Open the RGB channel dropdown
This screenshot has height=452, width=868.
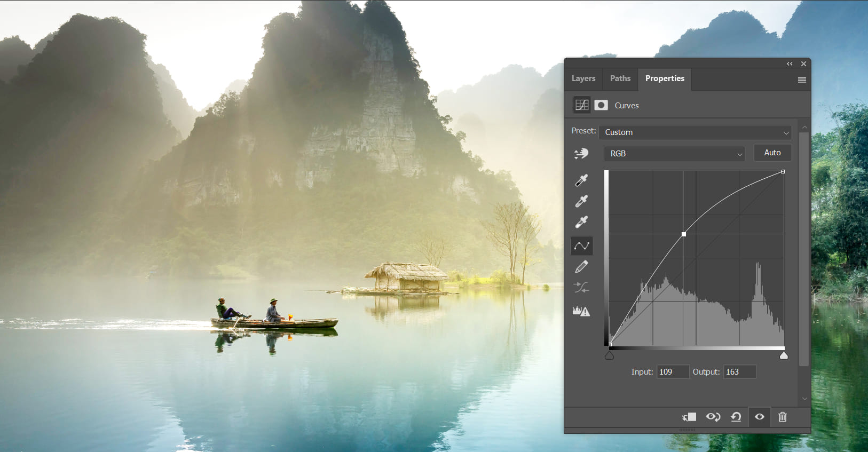pyautogui.click(x=674, y=154)
